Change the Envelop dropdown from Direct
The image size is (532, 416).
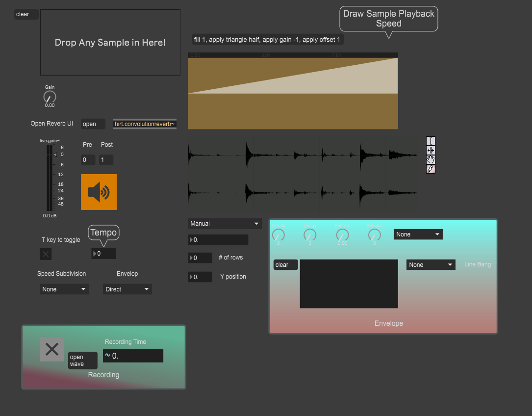[127, 289]
